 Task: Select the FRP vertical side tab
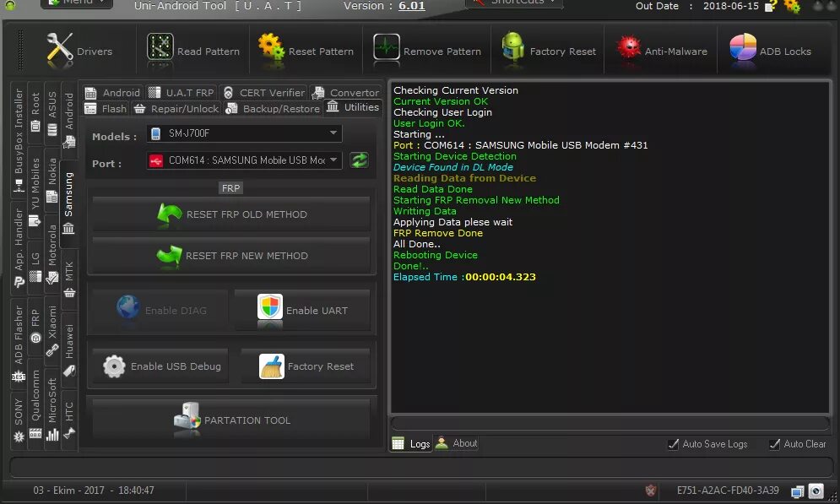(x=35, y=326)
